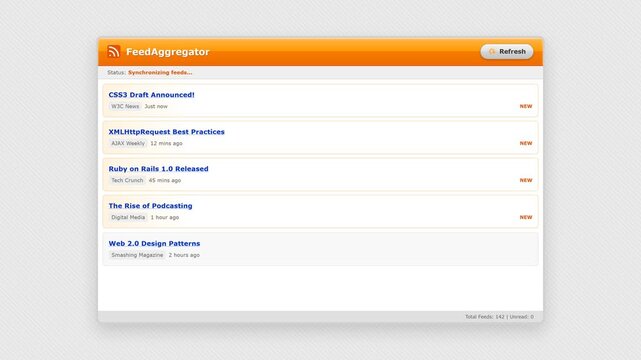Image resolution: width=641 pixels, height=360 pixels.
Task: Click the 45 mins ago timestamp
Action: pyautogui.click(x=165, y=180)
